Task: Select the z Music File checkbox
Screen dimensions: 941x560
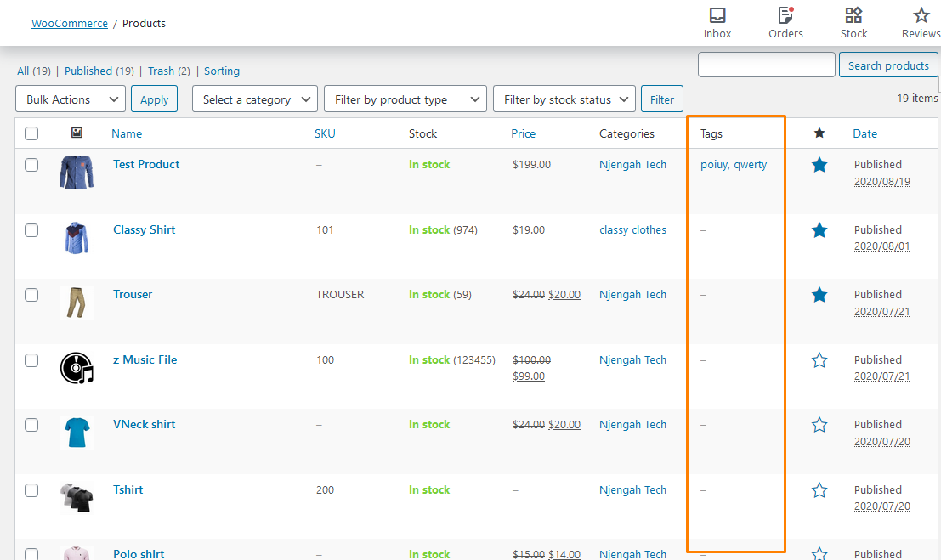Action: 31,360
